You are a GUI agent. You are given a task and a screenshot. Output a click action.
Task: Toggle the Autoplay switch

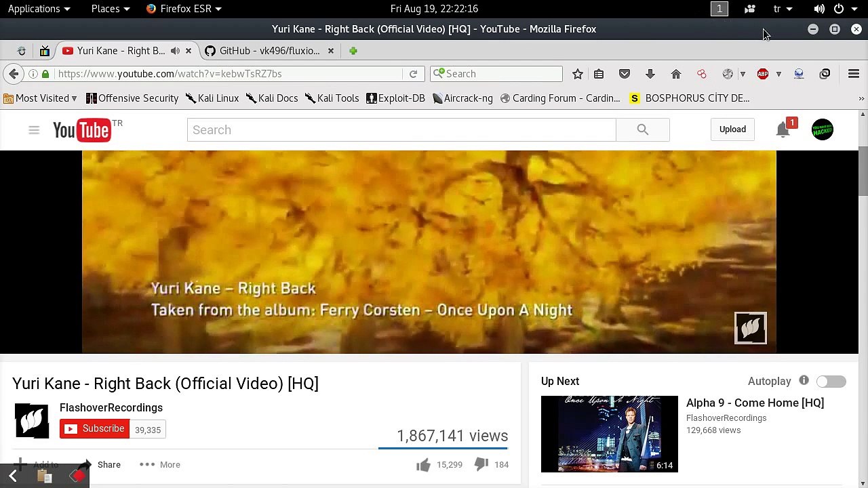831,382
